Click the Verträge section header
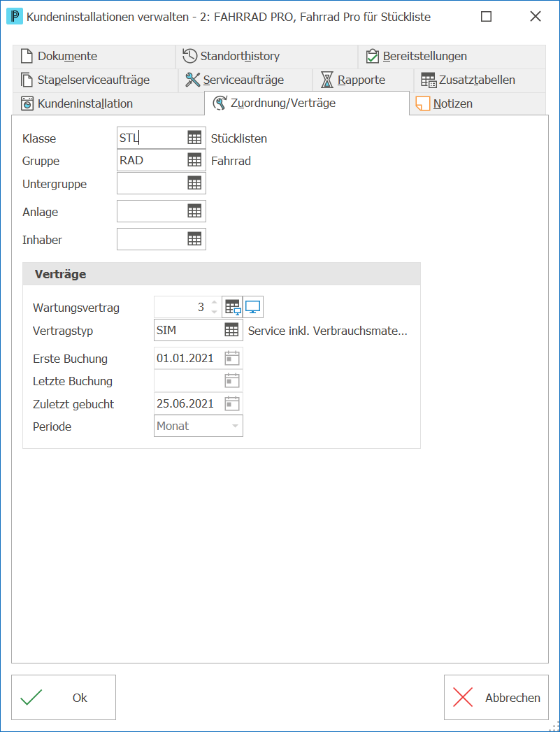 (x=222, y=274)
